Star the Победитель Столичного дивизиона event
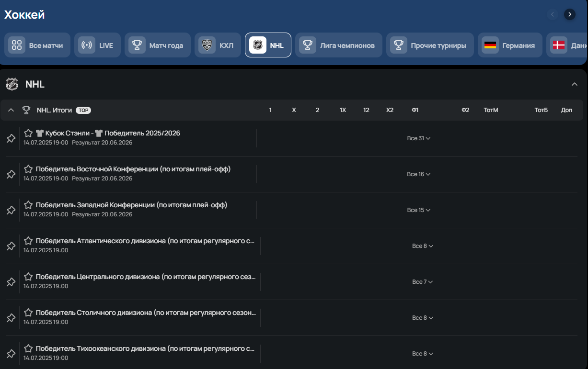Viewport: 588px width, 369px height. (x=28, y=313)
